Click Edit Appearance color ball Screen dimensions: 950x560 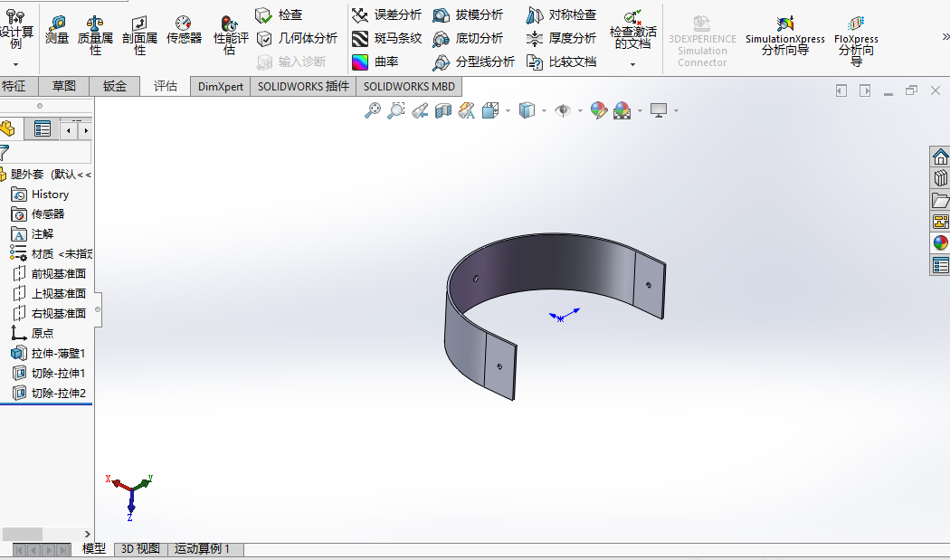coord(599,110)
